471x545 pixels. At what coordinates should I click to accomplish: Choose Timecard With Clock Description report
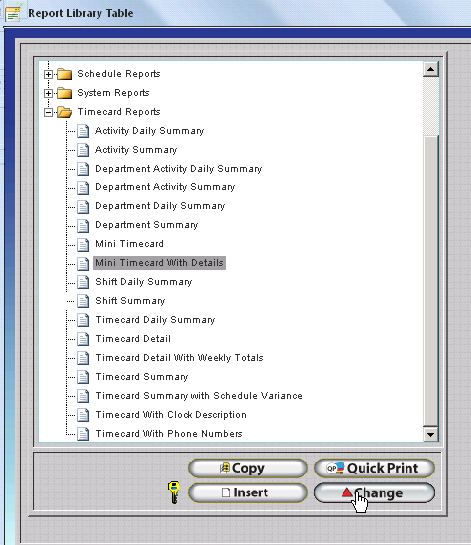tap(171, 415)
